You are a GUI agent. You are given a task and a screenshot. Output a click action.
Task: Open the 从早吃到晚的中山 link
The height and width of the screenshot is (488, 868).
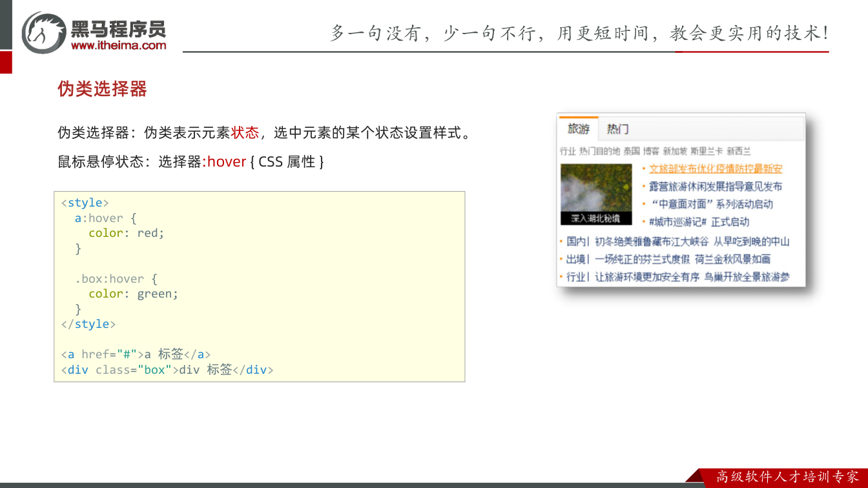tap(751, 241)
